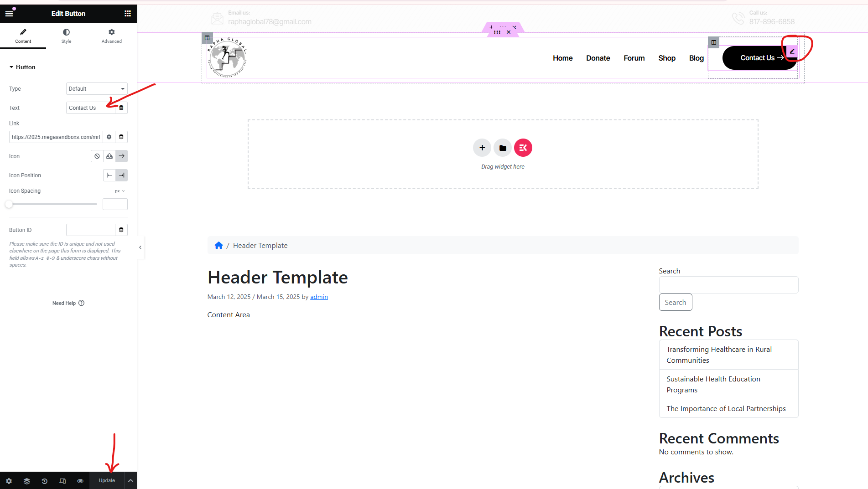Switch to the Style tab
Image resolution: width=868 pixels, height=489 pixels.
tap(66, 36)
